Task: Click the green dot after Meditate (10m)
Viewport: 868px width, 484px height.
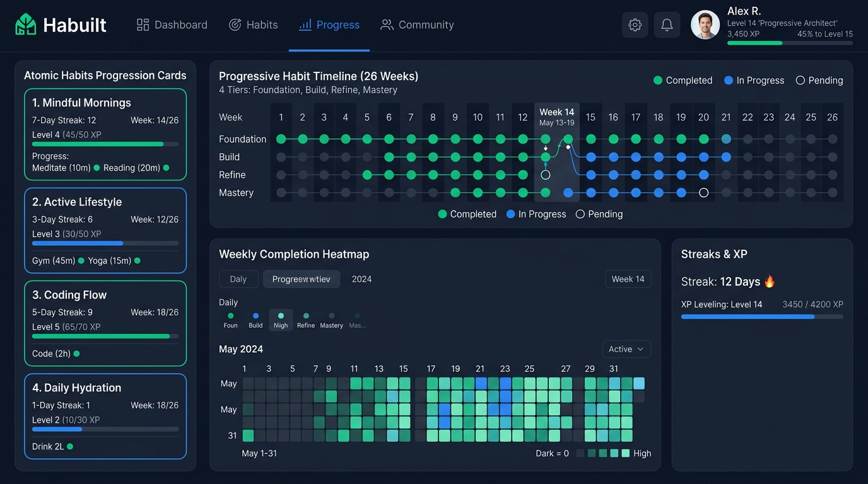Action: coord(97,168)
